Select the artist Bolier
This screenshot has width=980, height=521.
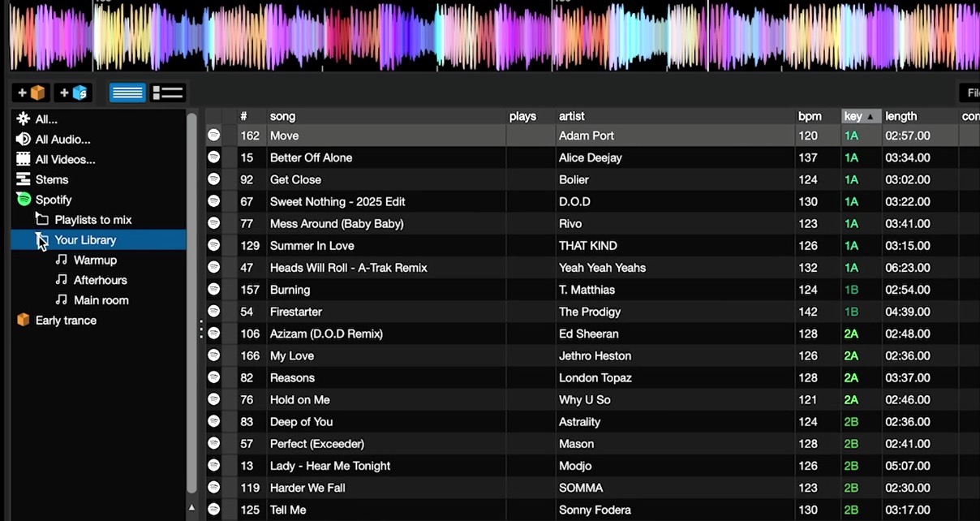tap(574, 179)
